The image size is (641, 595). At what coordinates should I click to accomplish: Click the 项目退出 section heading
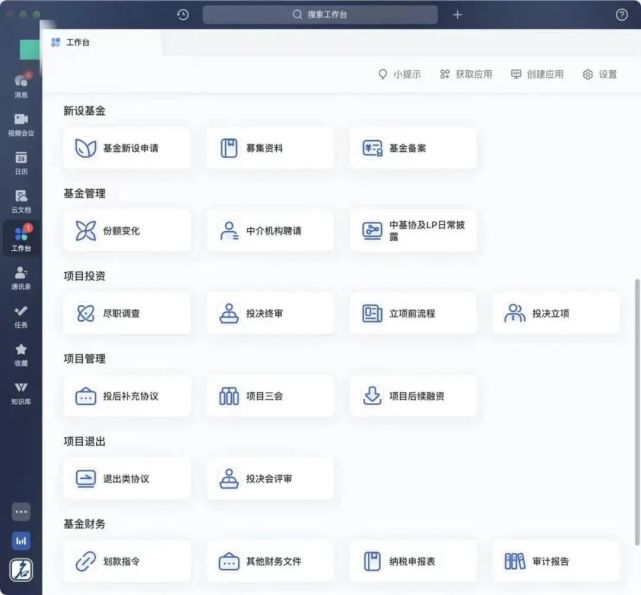tap(84, 441)
